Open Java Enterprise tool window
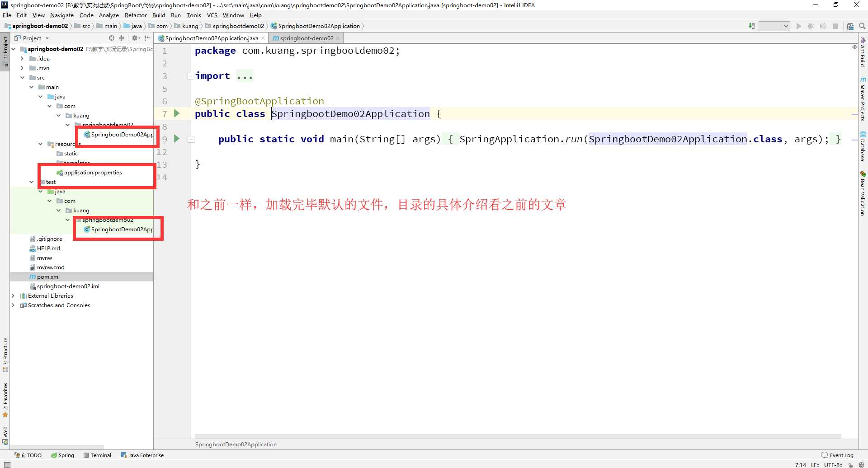 (x=142, y=455)
